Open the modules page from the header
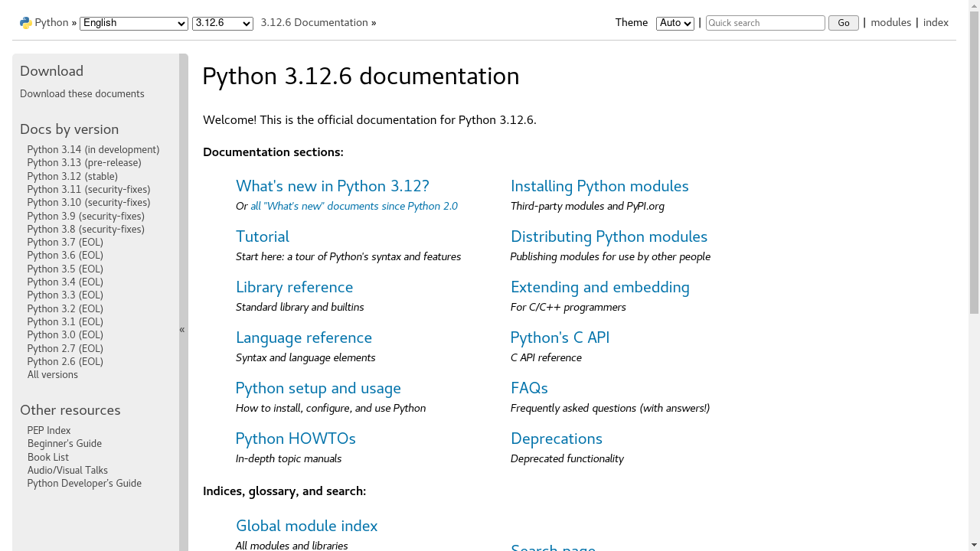The height and width of the screenshot is (551, 980). (890, 22)
